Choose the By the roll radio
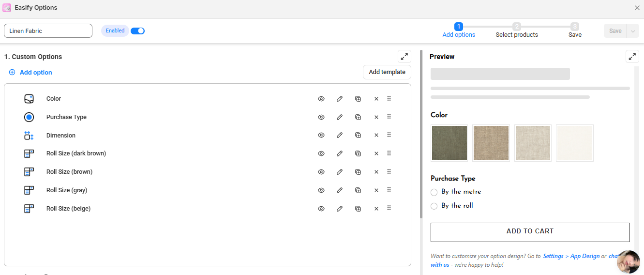The image size is (644, 275). coord(434,206)
